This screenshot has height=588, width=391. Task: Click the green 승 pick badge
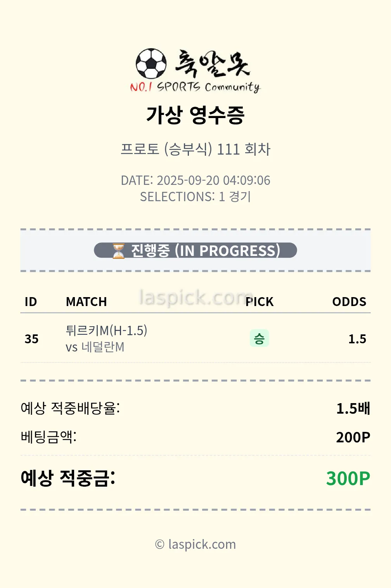[259, 339]
